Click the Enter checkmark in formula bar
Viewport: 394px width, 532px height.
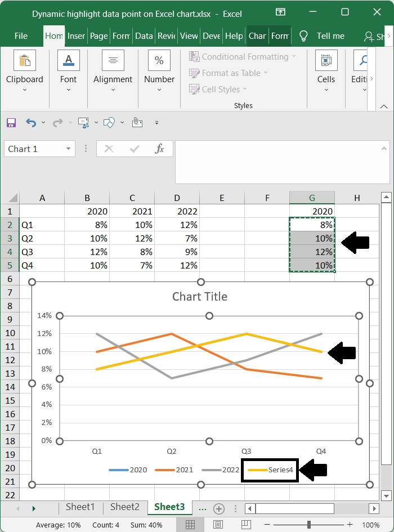click(135, 149)
